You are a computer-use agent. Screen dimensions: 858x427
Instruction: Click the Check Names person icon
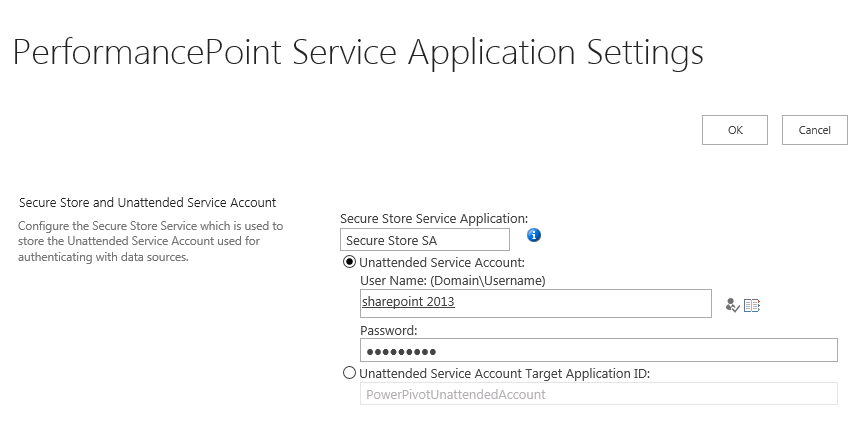click(732, 305)
